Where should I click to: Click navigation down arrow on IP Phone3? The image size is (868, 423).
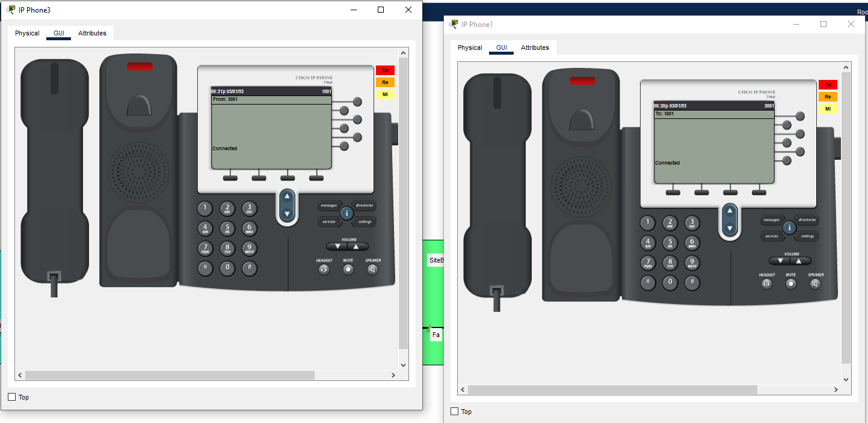(x=288, y=213)
